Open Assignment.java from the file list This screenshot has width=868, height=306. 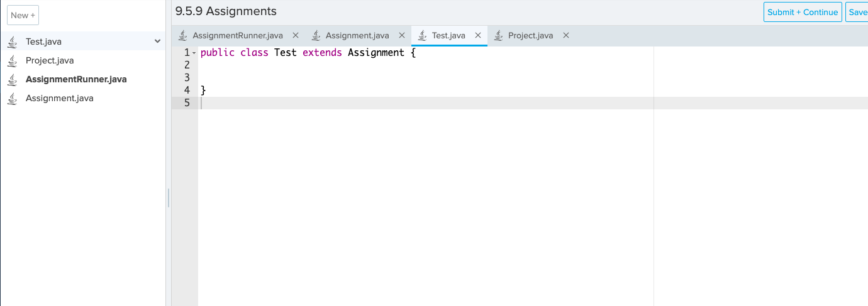tap(60, 98)
